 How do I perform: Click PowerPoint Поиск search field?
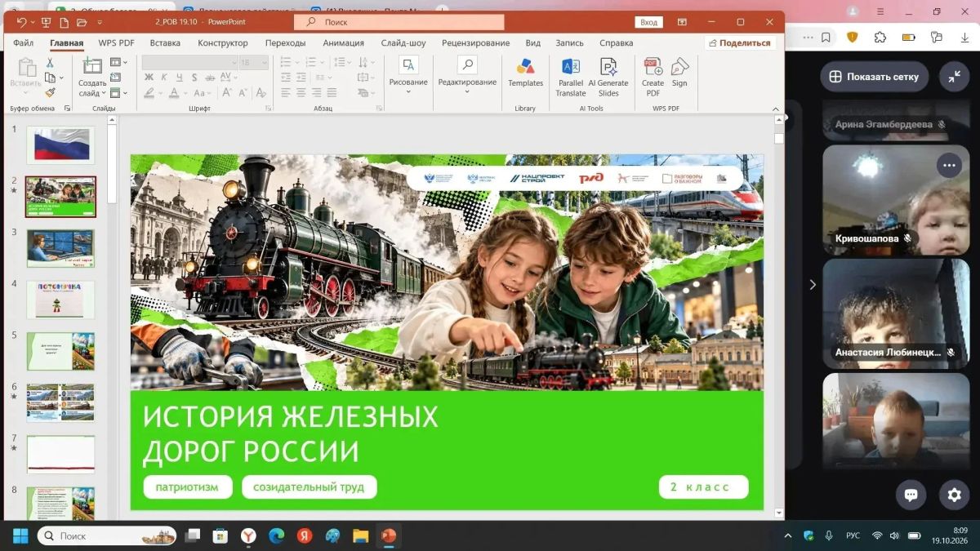tap(399, 22)
